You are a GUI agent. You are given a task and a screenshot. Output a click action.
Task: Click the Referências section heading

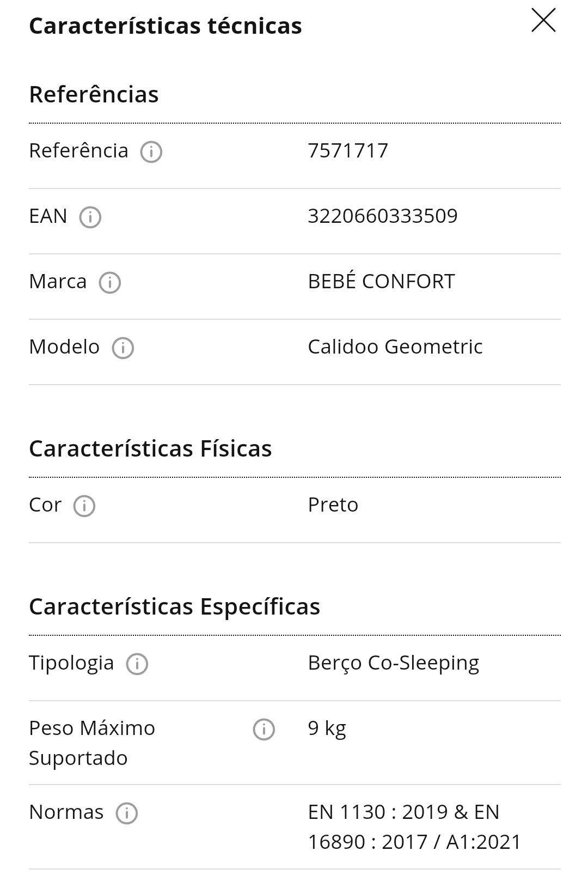point(94,94)
